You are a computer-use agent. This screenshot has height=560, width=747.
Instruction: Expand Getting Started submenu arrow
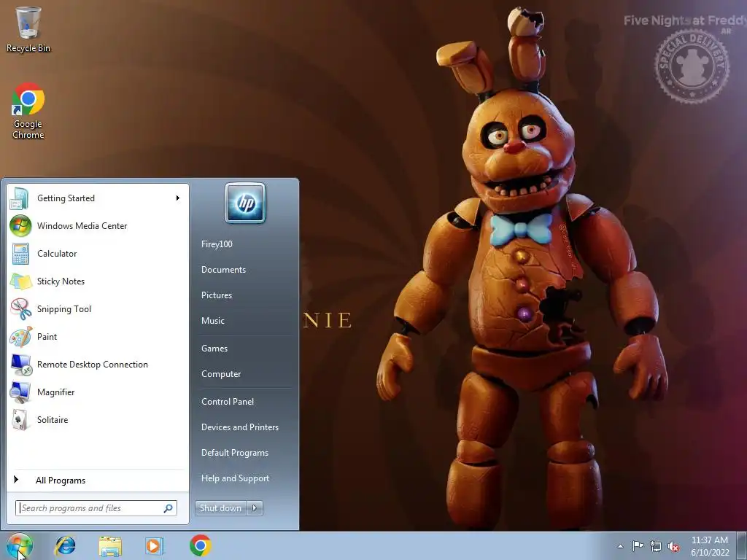click(178, 198)
